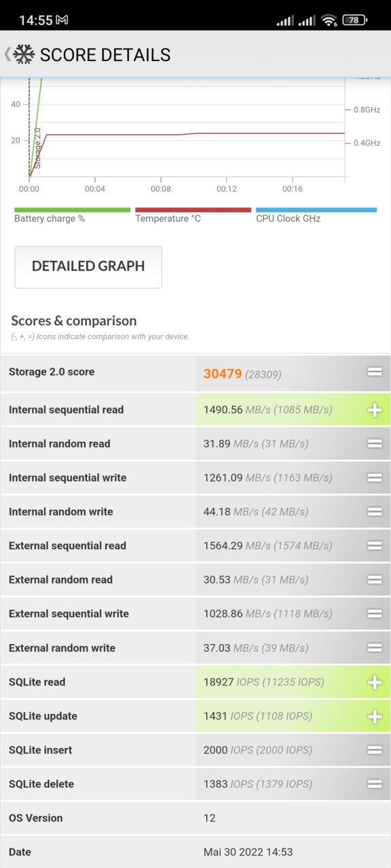Tap the Storage 2.0 marker on graph
Viewport: 391px width, 868px height.
(37, 148)
